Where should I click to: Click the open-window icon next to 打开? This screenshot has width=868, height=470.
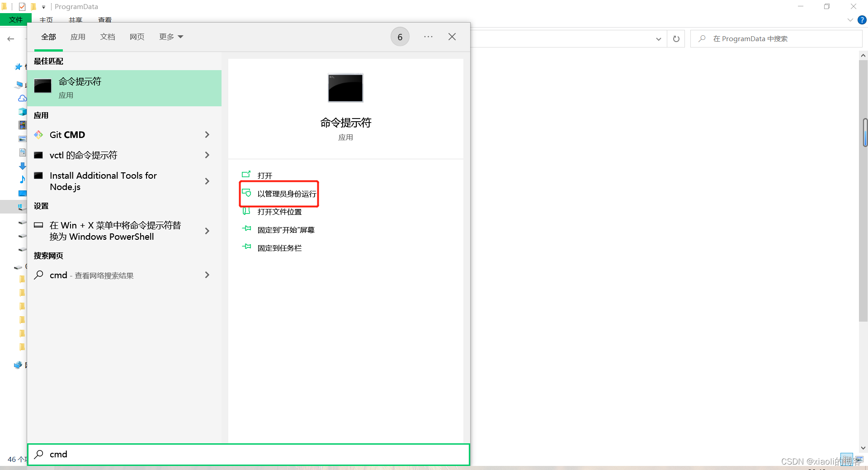(246, 175)
